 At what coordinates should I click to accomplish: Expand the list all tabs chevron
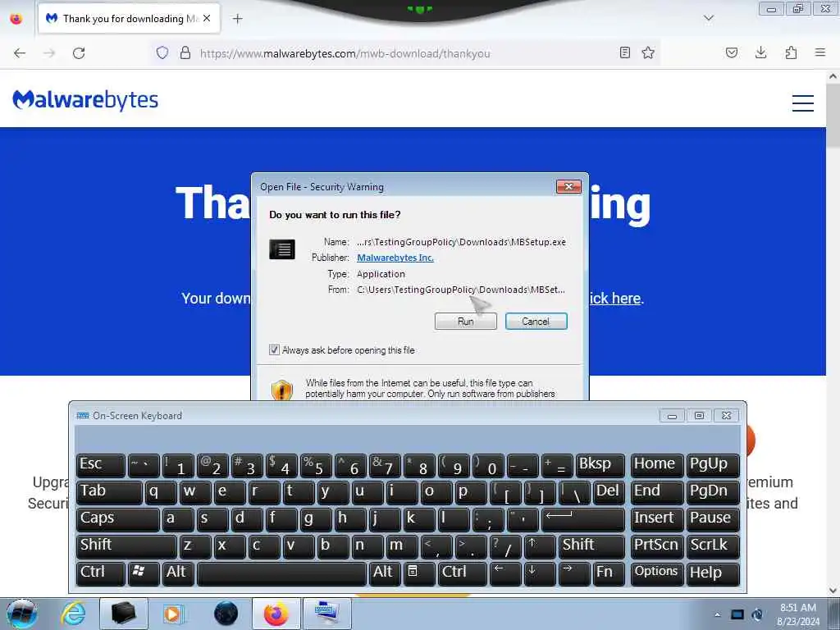pyautogui.click(x=709, y=18)
